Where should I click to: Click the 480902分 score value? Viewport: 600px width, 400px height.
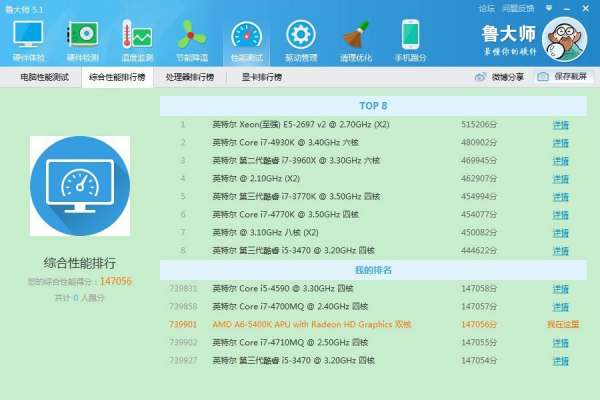click(x=479, y=142)
